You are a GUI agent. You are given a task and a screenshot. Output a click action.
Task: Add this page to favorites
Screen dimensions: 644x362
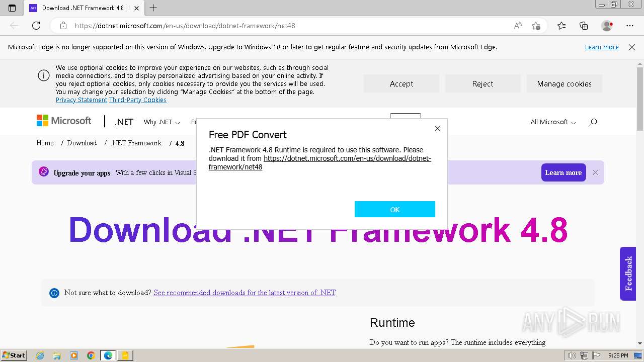pyautogui.click(x=536, y=26)
